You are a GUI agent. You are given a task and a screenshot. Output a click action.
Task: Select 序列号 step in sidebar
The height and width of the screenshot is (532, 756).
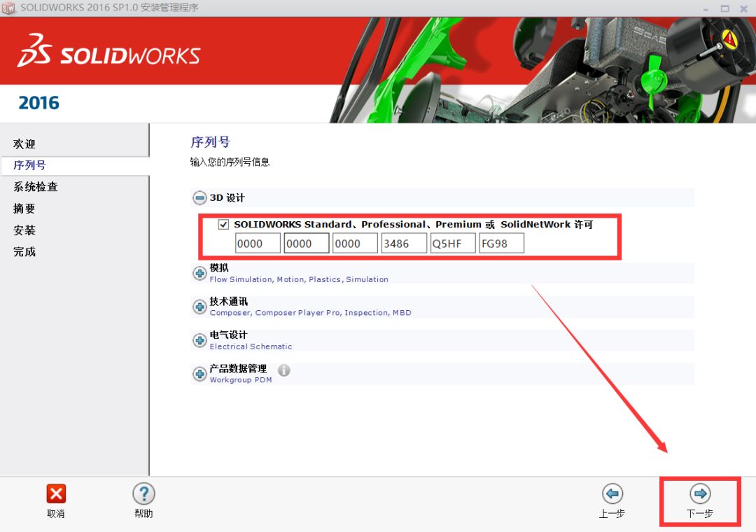(x=30, y=165)
